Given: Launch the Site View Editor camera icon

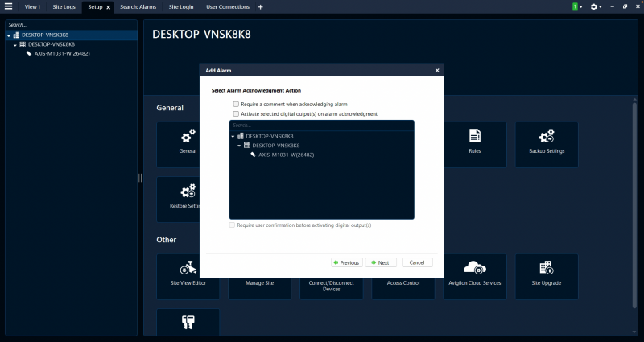Looking at the screenshot, I should coord(188,269).
